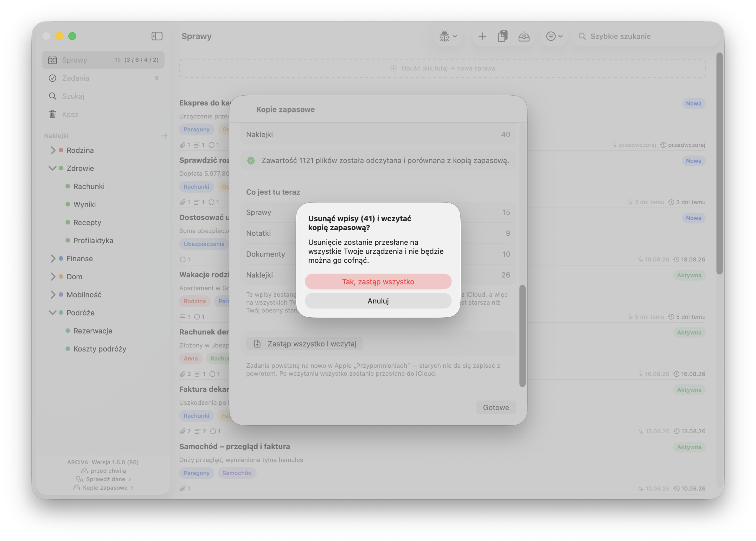Click the Szukaj magnifier sidebar icon

coord(52,96)
